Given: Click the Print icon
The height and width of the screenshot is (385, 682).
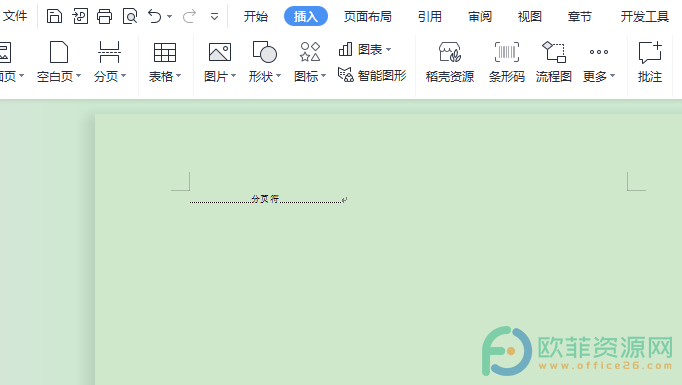Looking at the screenshot, I should click(104, 17).
